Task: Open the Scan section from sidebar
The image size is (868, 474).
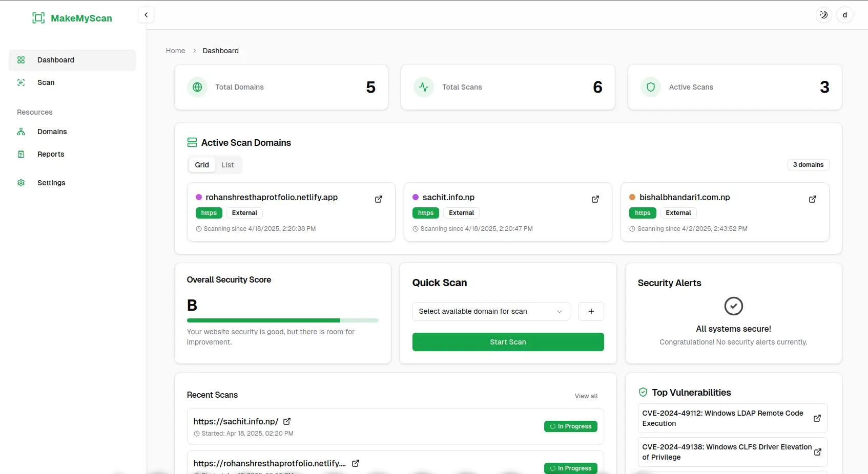Action: coord(45,82)
